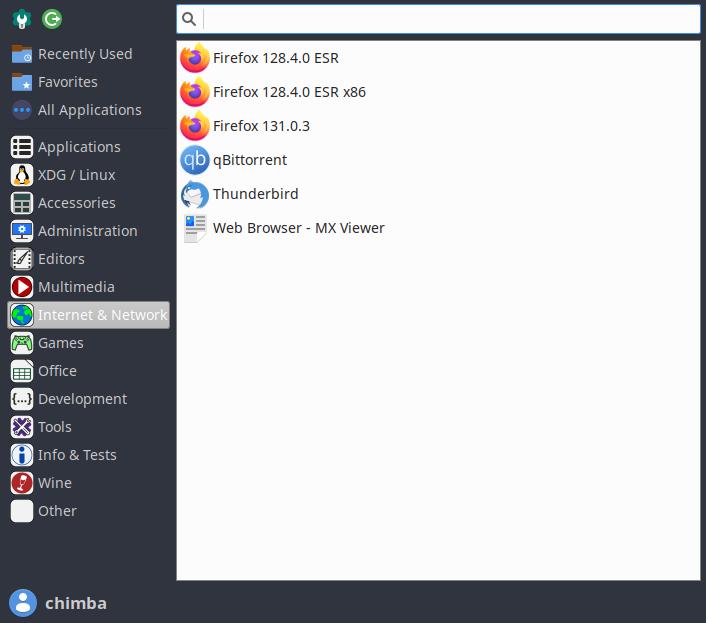Select the Internet & Network label
706x623 pixels.
coord(103,315)
